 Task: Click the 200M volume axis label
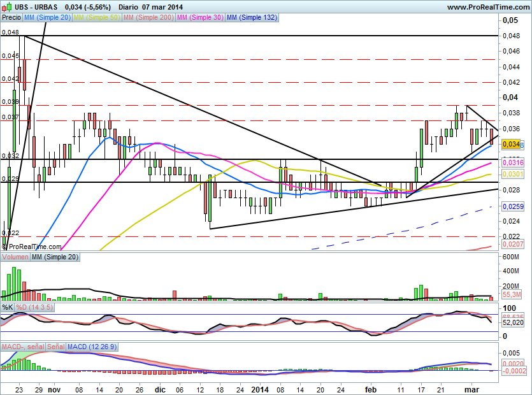511,286
